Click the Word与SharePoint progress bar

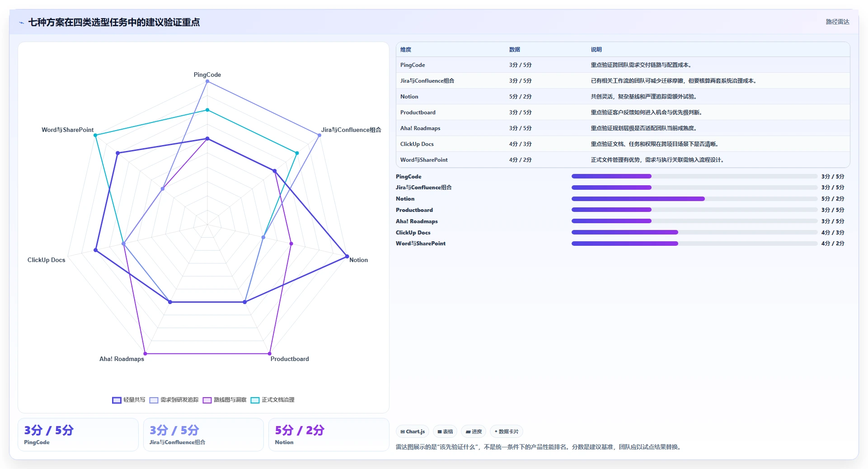[694, 244]
